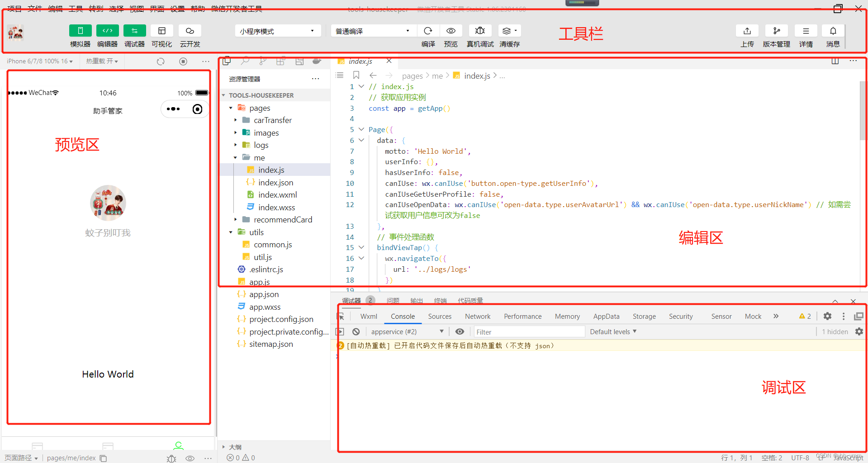Image resolution: width=868 pixels, height=463 pixels.
Task: Open the source control branch icon
Action: point(263,61)
